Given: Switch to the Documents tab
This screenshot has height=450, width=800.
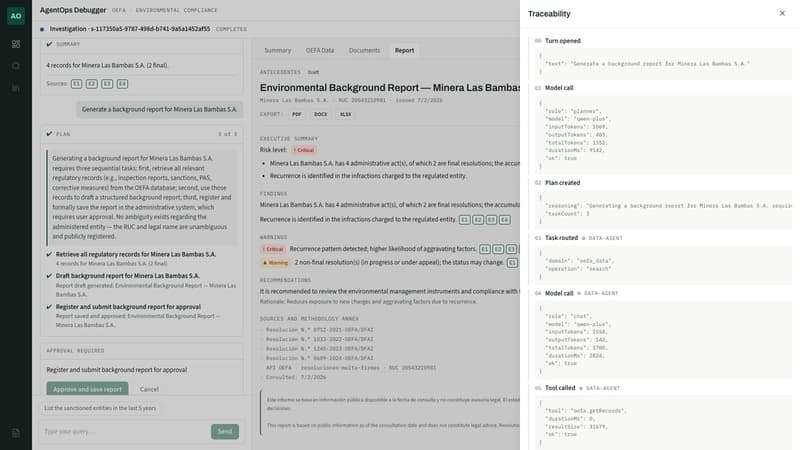Looking at the screenshot, I should (x=364, y=51).
